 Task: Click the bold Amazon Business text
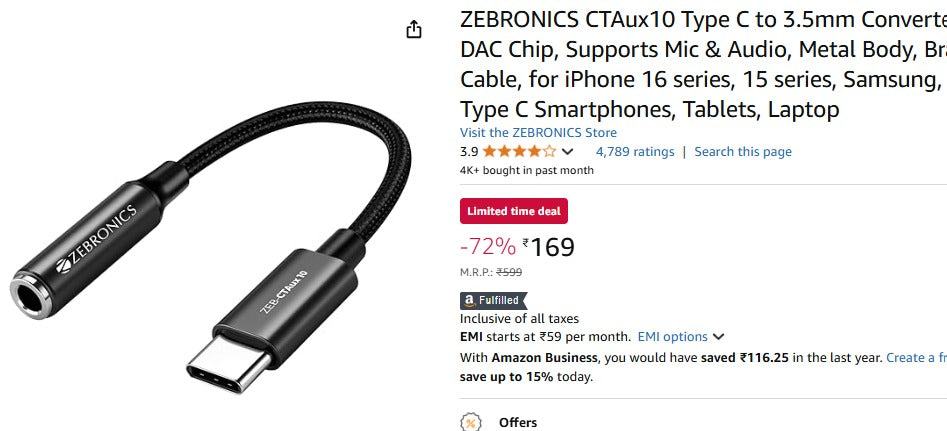[544, 357]
